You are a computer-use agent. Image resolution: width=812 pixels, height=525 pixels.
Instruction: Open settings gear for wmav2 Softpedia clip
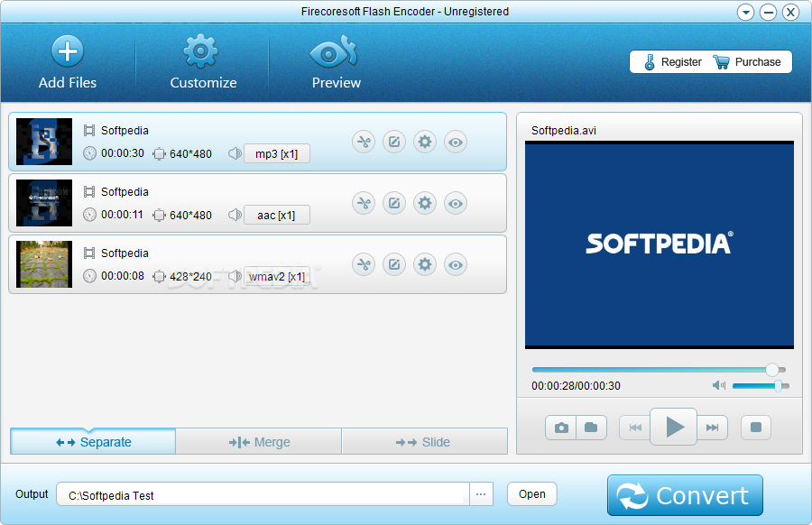point(425,264)
